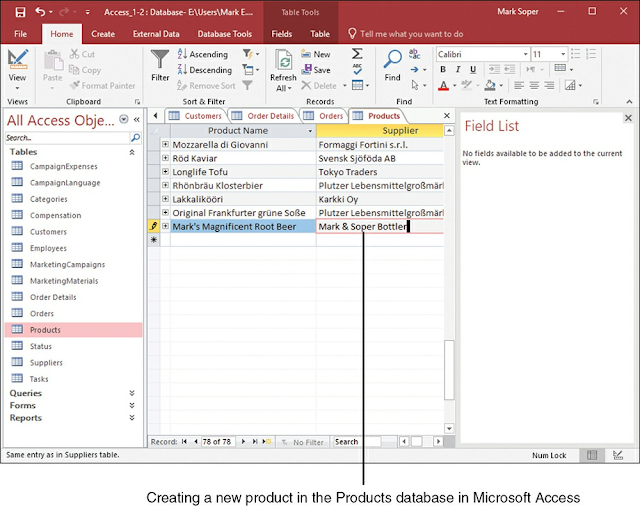Viewport: 640px width, 506px height.
Task: Click the Navigation Pane search magnifier
Action: point(136,138)
